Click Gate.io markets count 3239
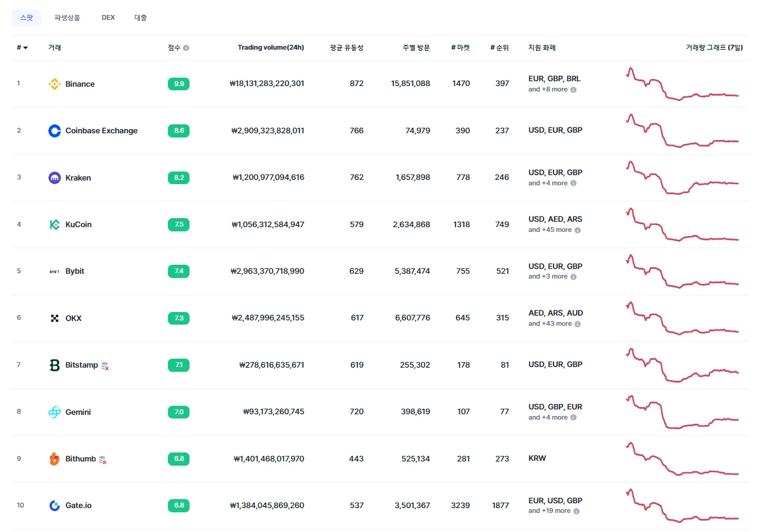 [461, 506]
